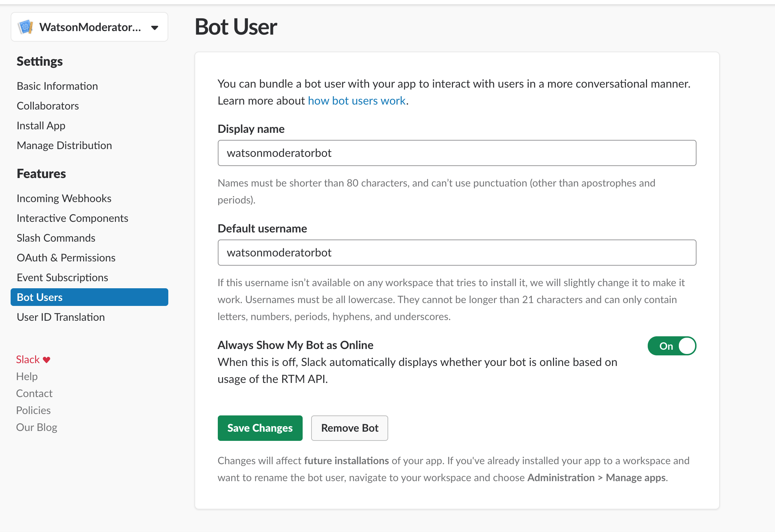The height and width of the screenshot is (532, 775).
Task: Go to Event Subscriptions
Action: [x=62, y=277]
